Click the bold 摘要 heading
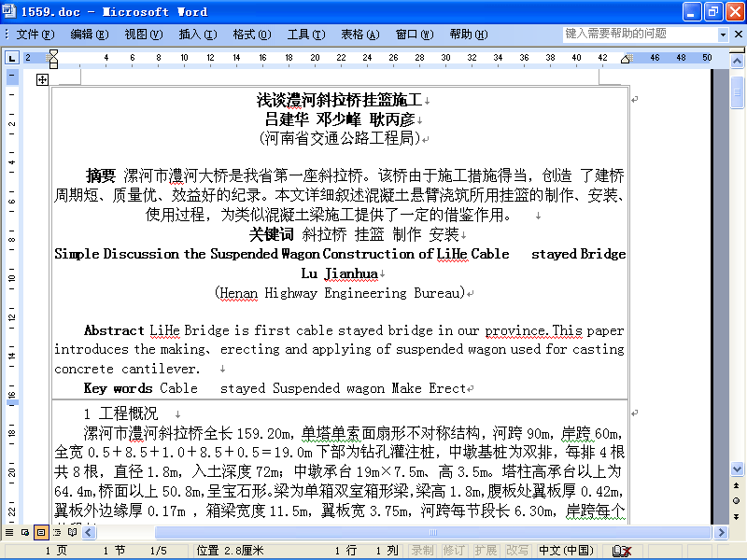The image size is (747, 560). (x=101, y=175)
